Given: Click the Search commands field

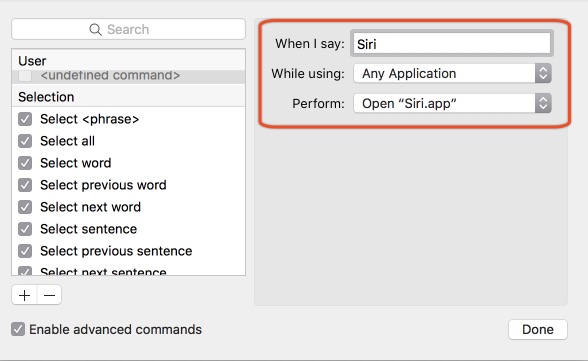Looking at the screenshot, I should (129, 29).
